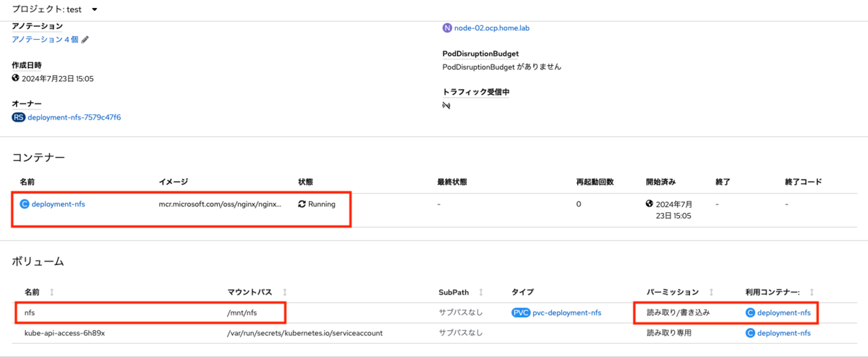Select the mcr.microsoft.com image text
Screen dimensions: 868x357
(221, 204)
